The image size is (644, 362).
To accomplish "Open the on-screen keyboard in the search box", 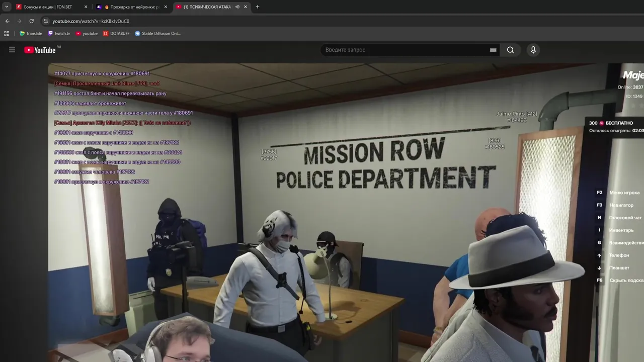I will 493,50.
